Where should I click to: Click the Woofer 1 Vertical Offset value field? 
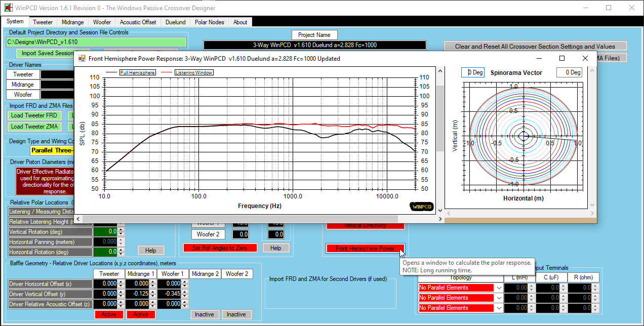[170, 294]
